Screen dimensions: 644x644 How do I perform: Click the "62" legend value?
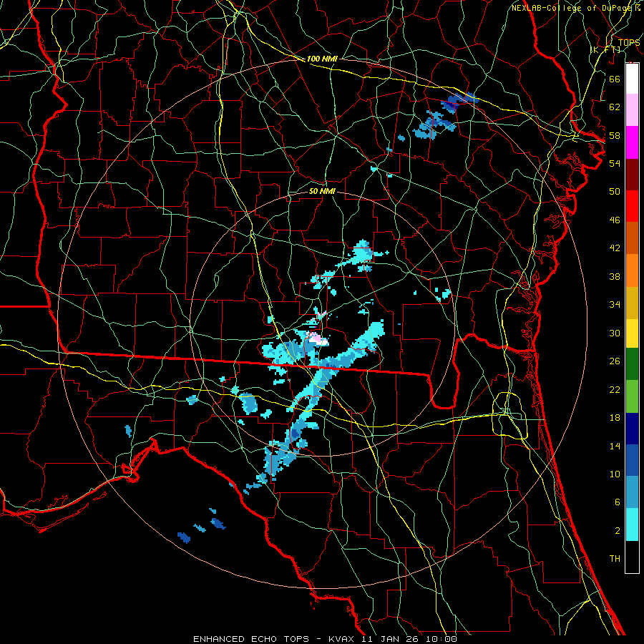(615, 107)
